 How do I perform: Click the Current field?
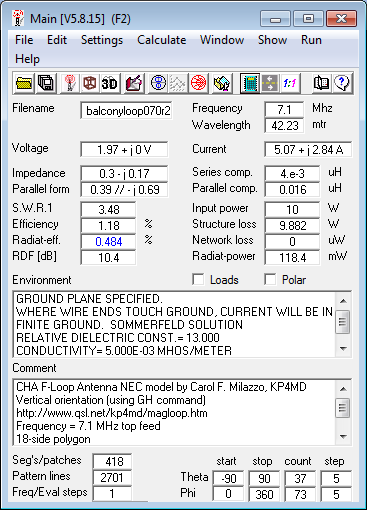click(308, 149)
